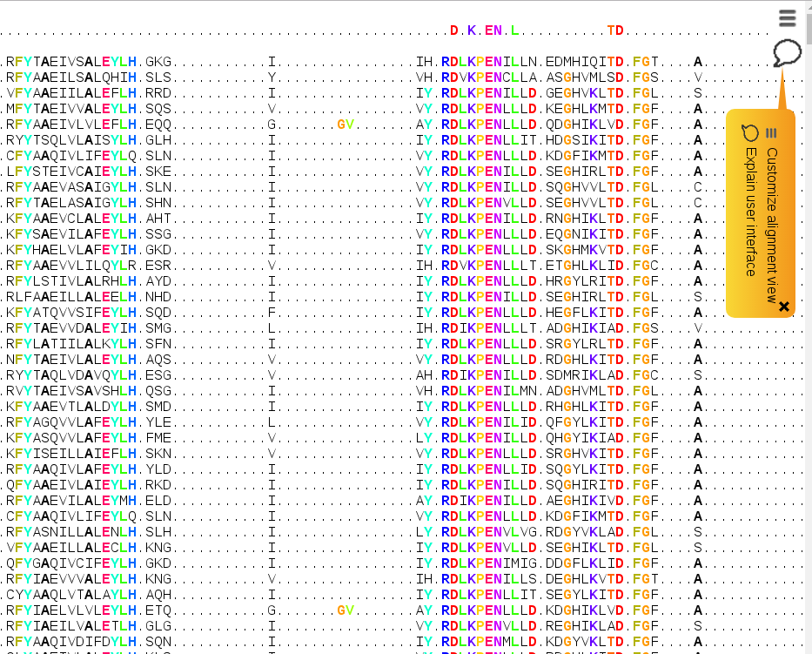Click motif "RDVKPENCLLA" in the SLS row
Image resolution: width=812 pixels, height=654 pixels.
pos(489,78)
